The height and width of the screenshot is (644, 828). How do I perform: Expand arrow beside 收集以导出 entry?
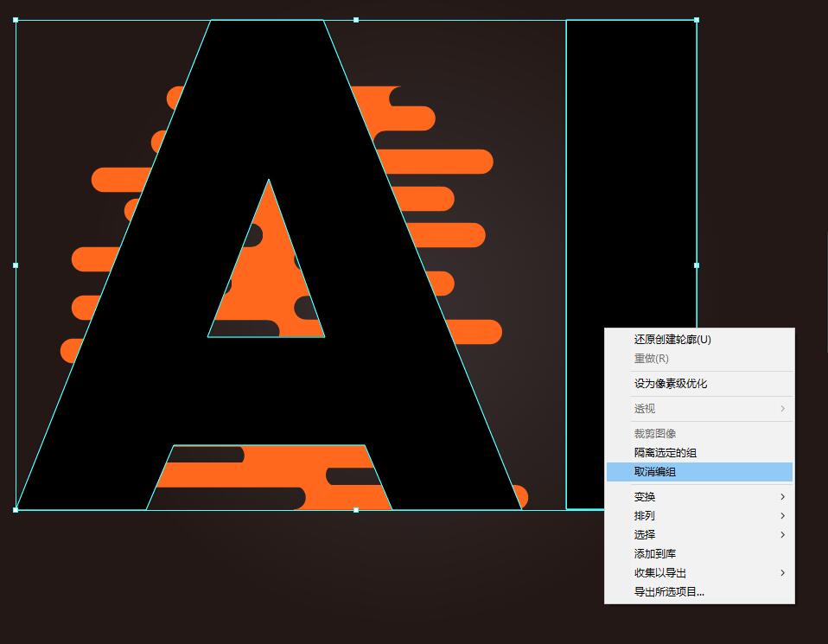click(x=782, y=572)
